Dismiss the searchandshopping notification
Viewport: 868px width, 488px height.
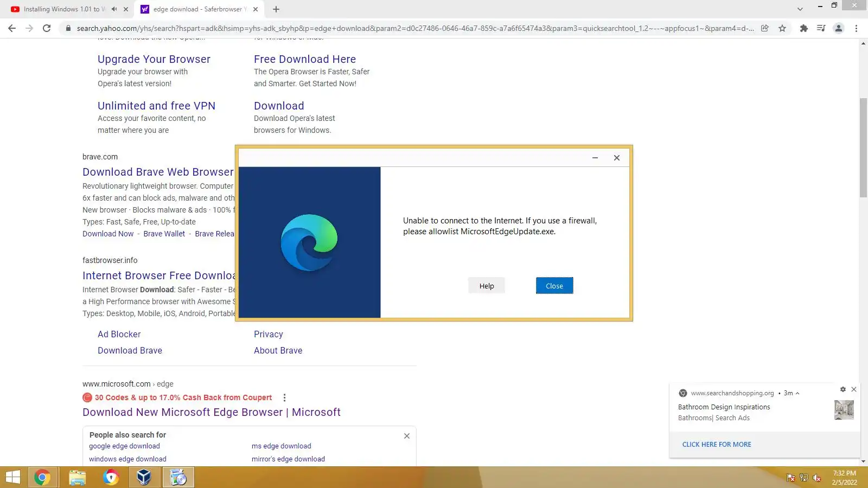click(854, 389)
